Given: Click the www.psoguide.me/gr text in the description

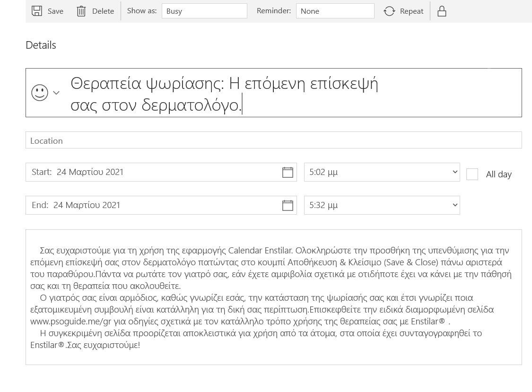Looking at the screenshot, I should click(x=70, y=322).
